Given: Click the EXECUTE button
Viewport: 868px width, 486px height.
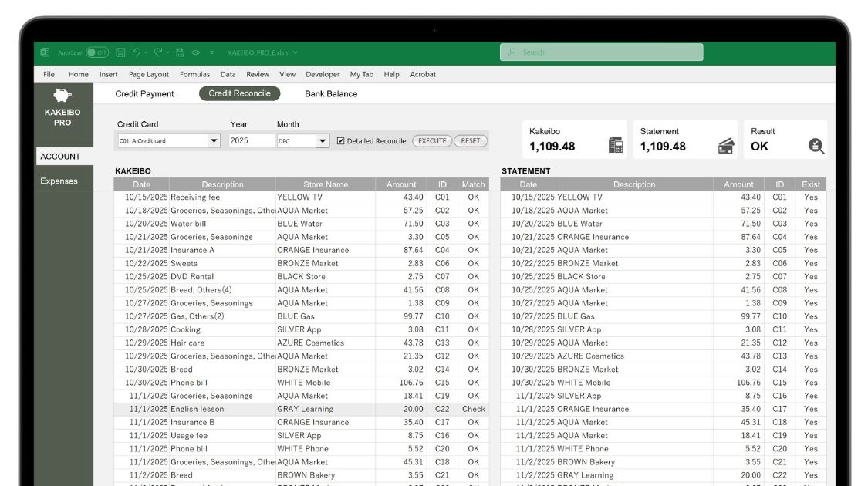Looking at the screenshot, I should pos(432,141).
